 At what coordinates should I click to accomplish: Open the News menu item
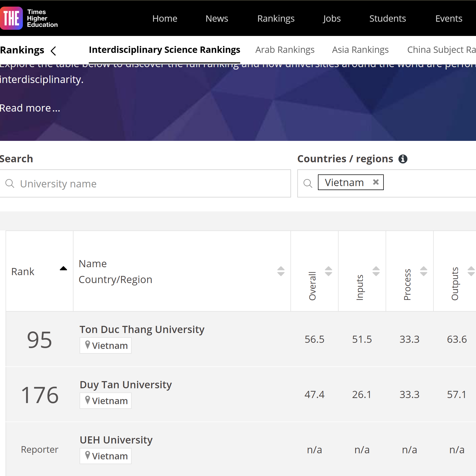tap(217, 19)
